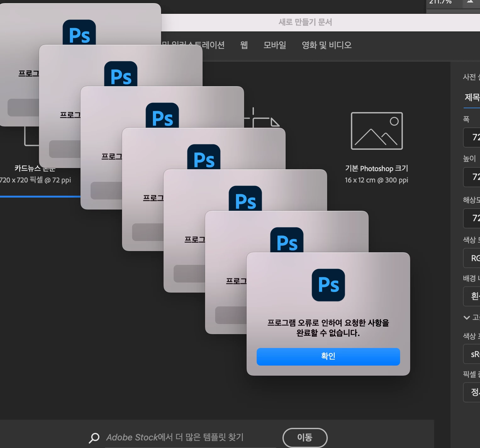Click the magnifier icon beside the Adobe Stock search
Viewport: 480px width, 448px height.
94,438
